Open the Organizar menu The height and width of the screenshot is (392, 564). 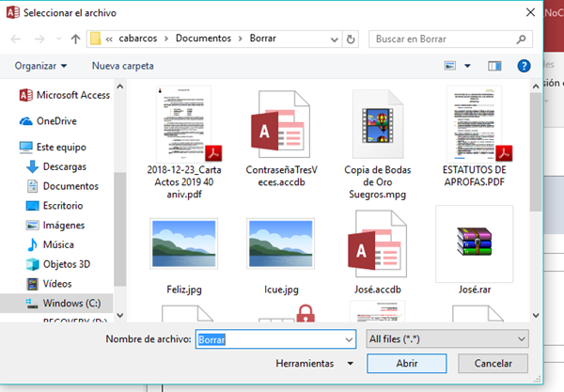pyautogui.click(x=40, y=66)
